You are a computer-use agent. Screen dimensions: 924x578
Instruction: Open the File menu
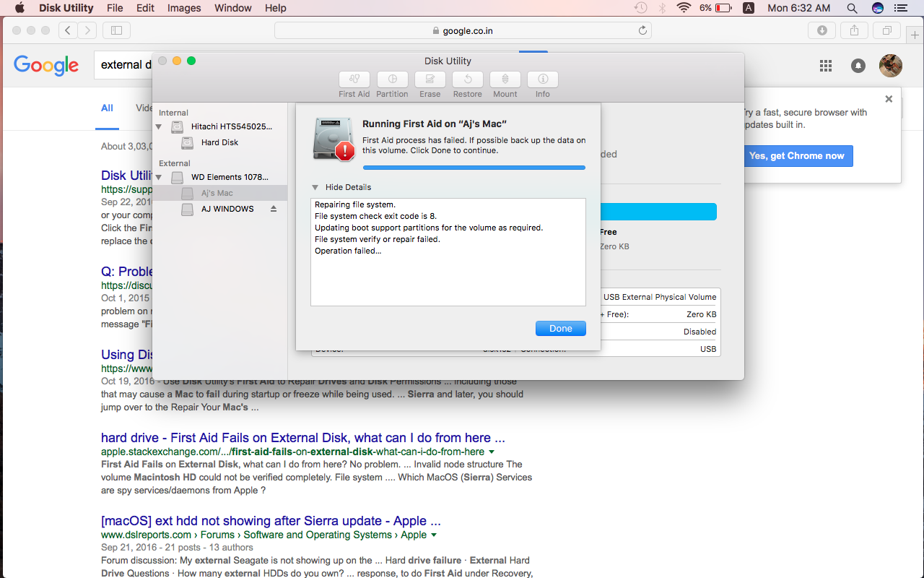(x=115, y=8)
